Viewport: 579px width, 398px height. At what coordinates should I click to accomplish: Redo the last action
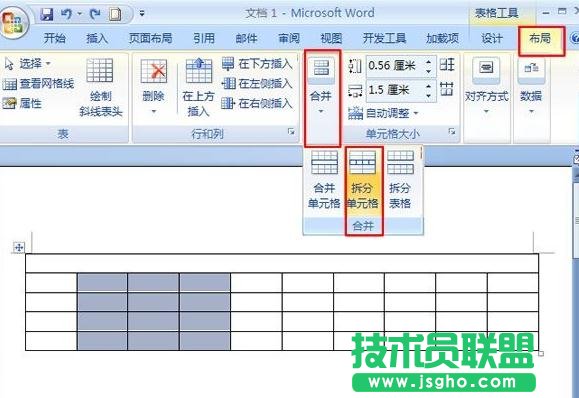[95, 14]
